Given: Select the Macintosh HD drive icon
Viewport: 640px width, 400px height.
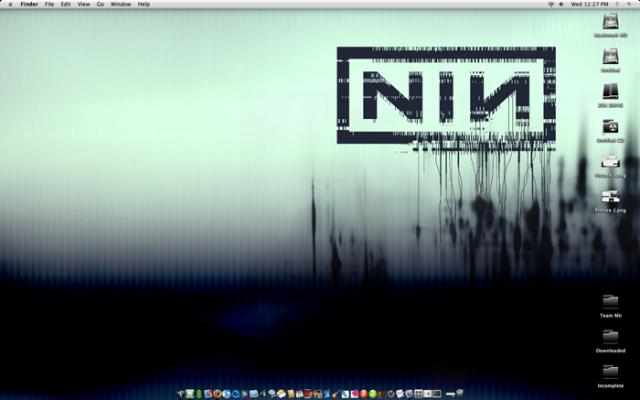Looking at the screenshot, I should [611, 21].
